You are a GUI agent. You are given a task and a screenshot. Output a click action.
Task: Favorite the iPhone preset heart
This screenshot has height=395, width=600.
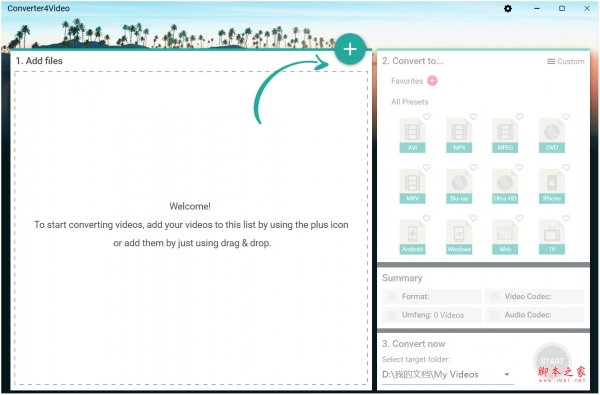(x=566, y=168)
